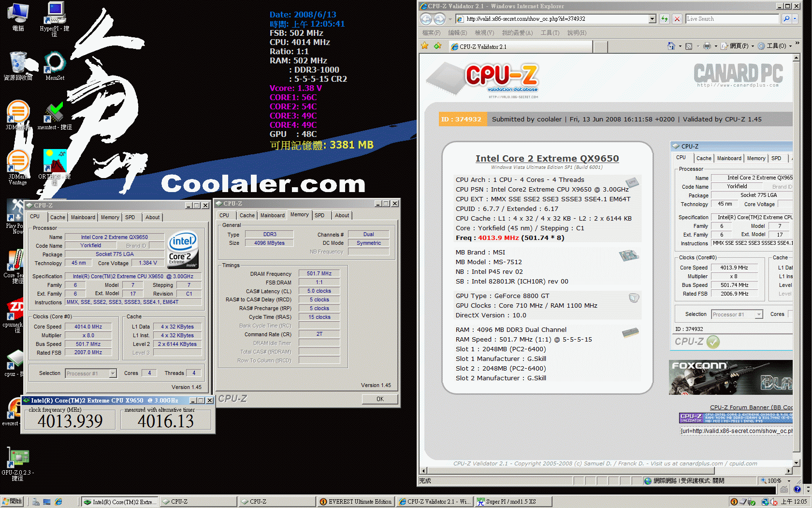Viewport: 812px width, 508px height.
Task: Open the Live Search options dropdown arrow
Action: pyautogui.click(x=795, y=19)
